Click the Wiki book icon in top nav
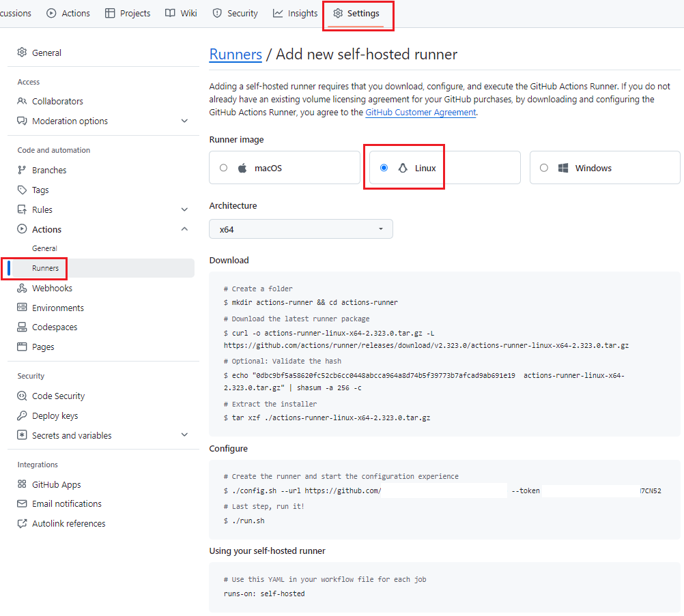The image size is (684, 616). pyautogui.click(x=170, y=14)
